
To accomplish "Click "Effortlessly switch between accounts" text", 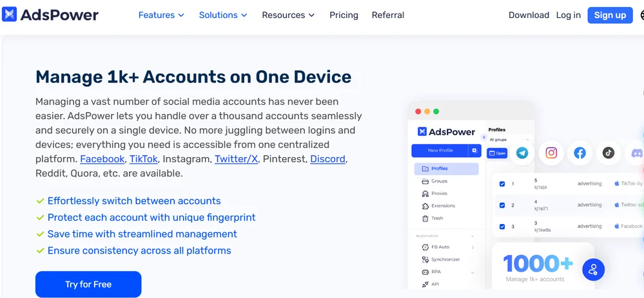I will pos(134,201).
